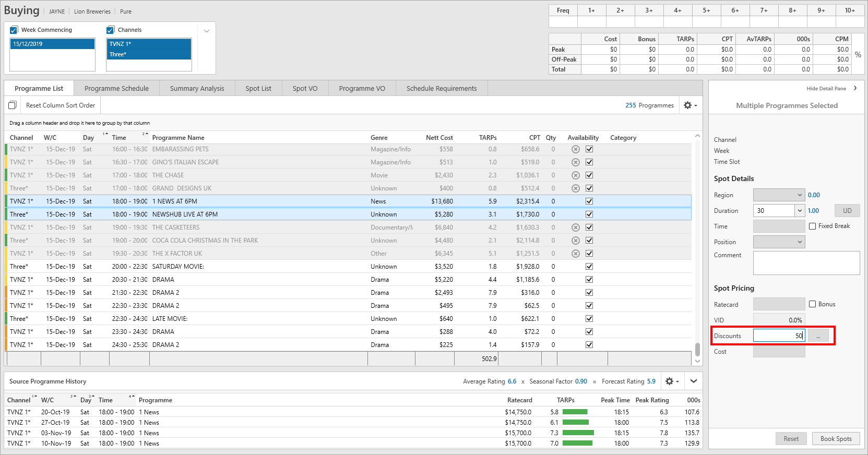The width and height of the screenshot is (868, 455).
Task: Expand the filter panel chevron near Channels
Action: point(207,31)
